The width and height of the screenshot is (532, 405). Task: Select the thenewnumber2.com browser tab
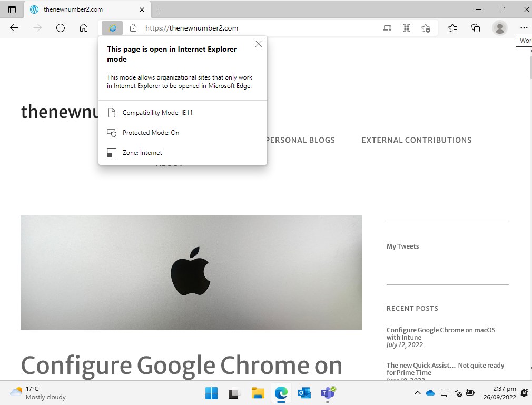click(x=87, y=9)
